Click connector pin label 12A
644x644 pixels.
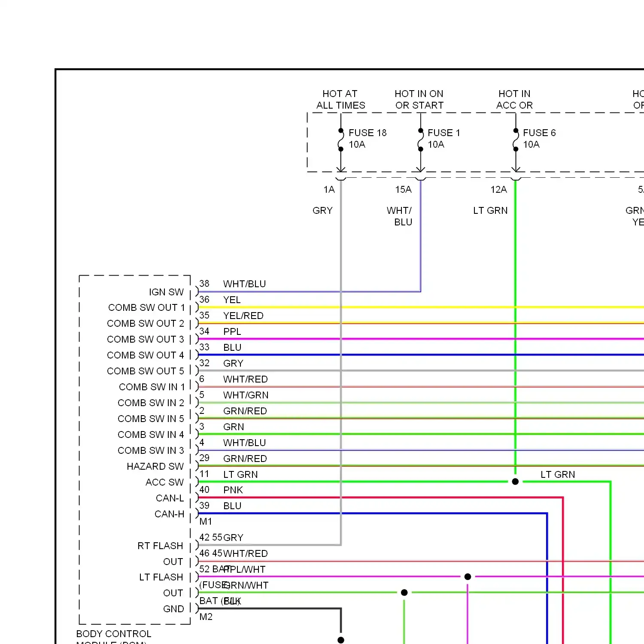[x=498, y=190]
